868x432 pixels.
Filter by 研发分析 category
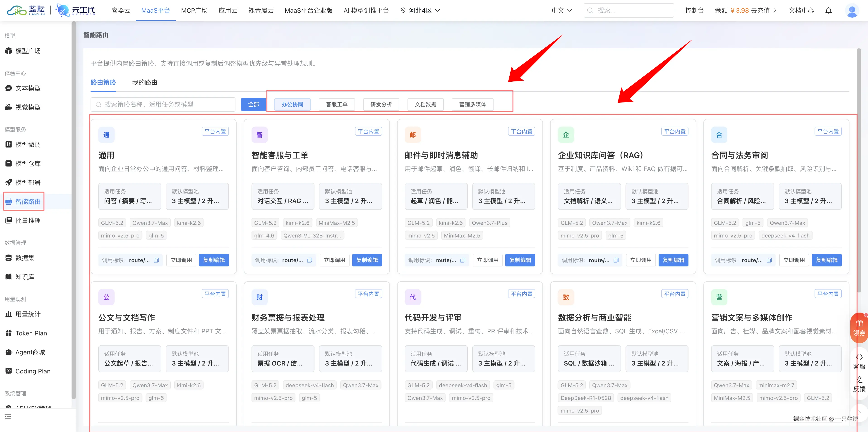[x=381, y=104]
